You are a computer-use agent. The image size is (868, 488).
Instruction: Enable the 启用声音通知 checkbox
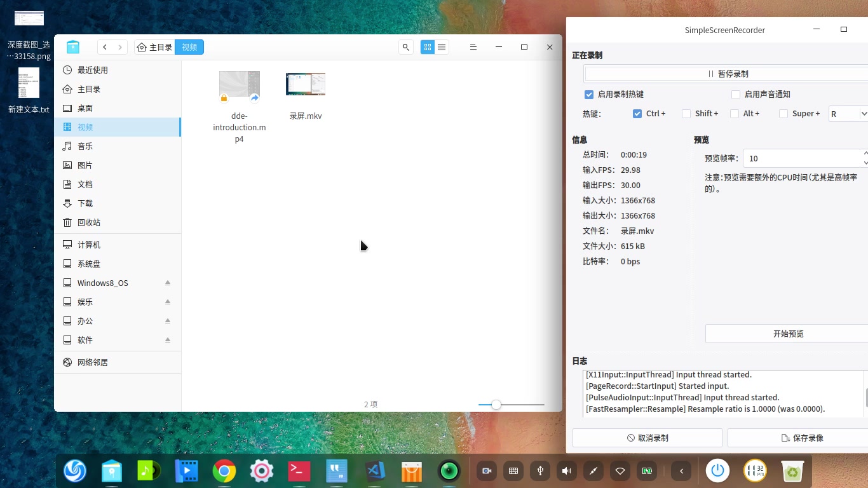click(x=735, y=94)
